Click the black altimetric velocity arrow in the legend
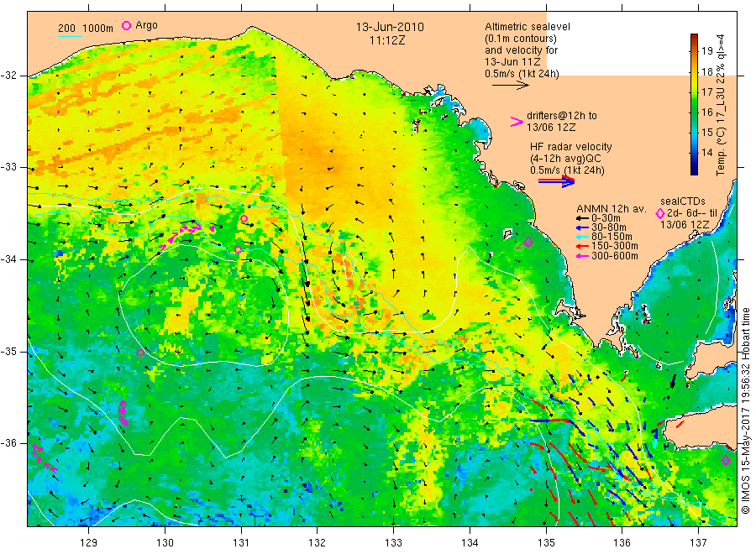Image resolution: width=756 pixels, height=554 pixels. click(x=510, y=86)
